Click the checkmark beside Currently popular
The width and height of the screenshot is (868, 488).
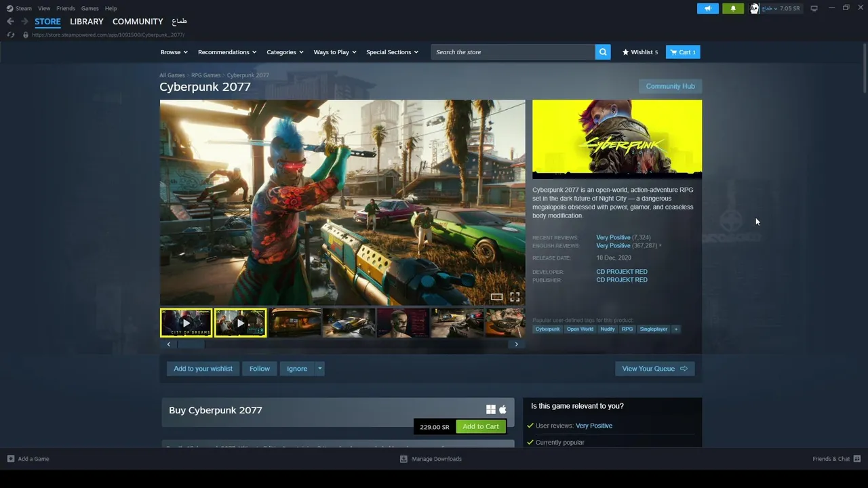[x=530, y=443]
